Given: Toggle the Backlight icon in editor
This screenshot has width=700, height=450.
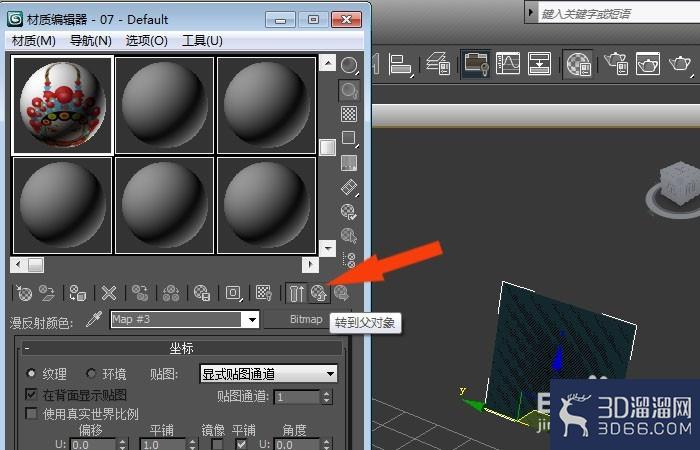Looking at the screenshot, I should (349, 90).
